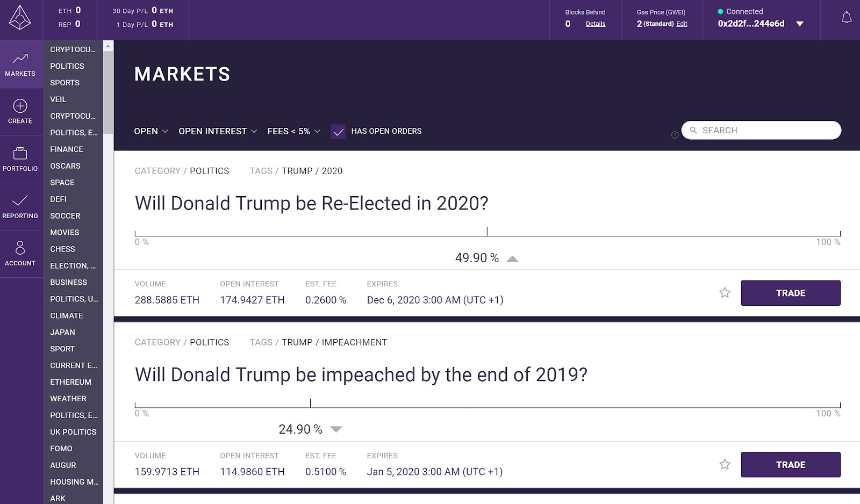The height and width of the screenshot is (504, 860).
Task: Expand the Fees < 5% filter
Action: click(293, 131)
